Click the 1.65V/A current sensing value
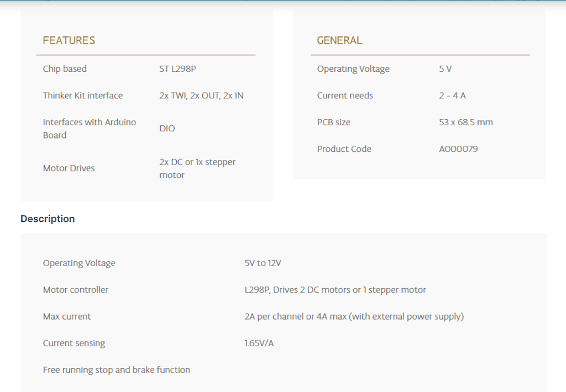566x392 pixels. (259, 343)
